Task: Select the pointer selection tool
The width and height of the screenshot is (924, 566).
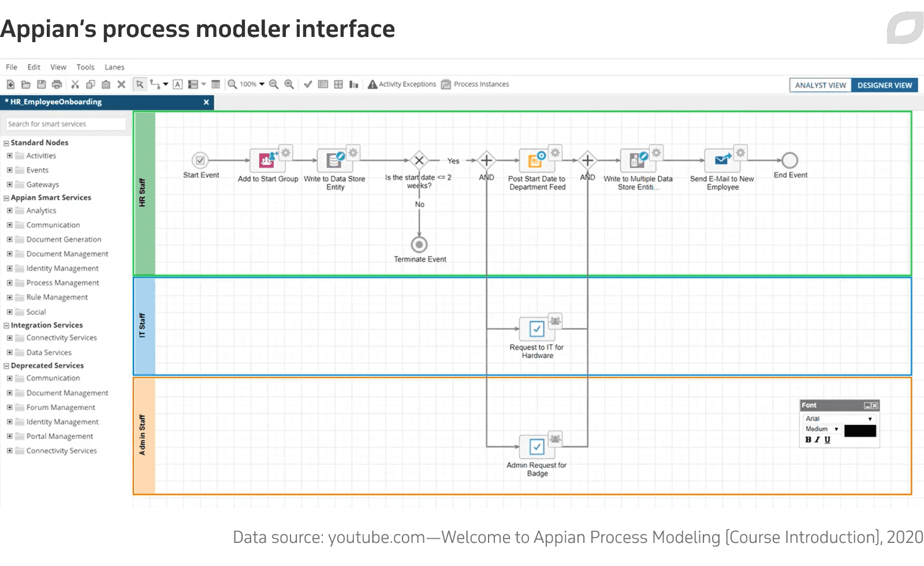Action: 140,84
